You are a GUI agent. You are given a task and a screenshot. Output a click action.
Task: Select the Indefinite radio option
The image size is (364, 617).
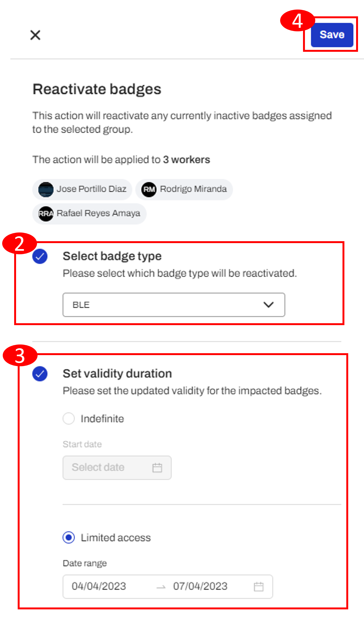coord(69,418)
